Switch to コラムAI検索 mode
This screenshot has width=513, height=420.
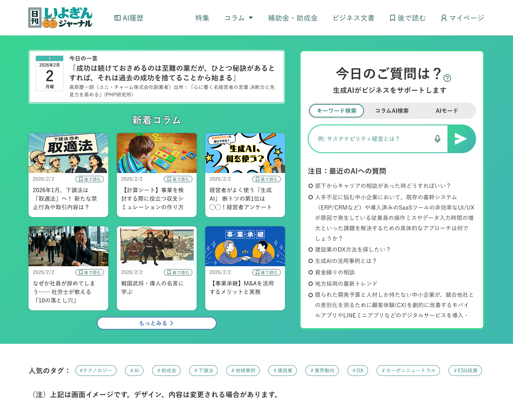pos(392,111)
